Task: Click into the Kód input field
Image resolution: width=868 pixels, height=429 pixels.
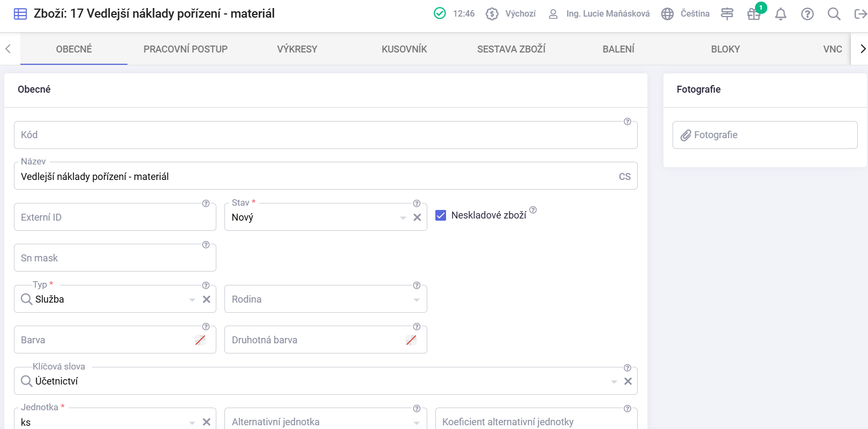Action: 326,135
